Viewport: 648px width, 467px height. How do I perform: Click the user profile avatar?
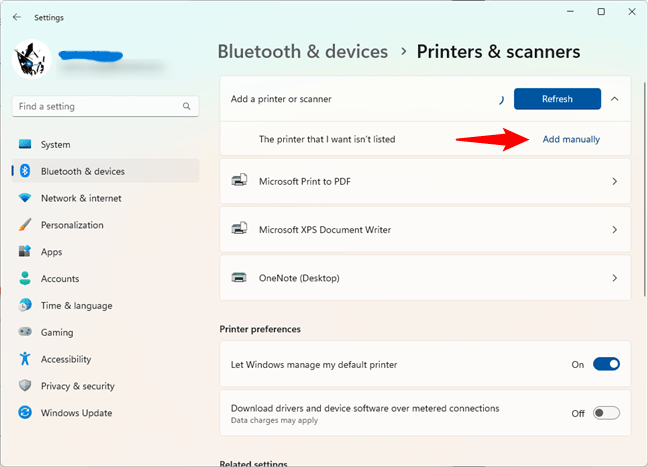click(31, 59)
